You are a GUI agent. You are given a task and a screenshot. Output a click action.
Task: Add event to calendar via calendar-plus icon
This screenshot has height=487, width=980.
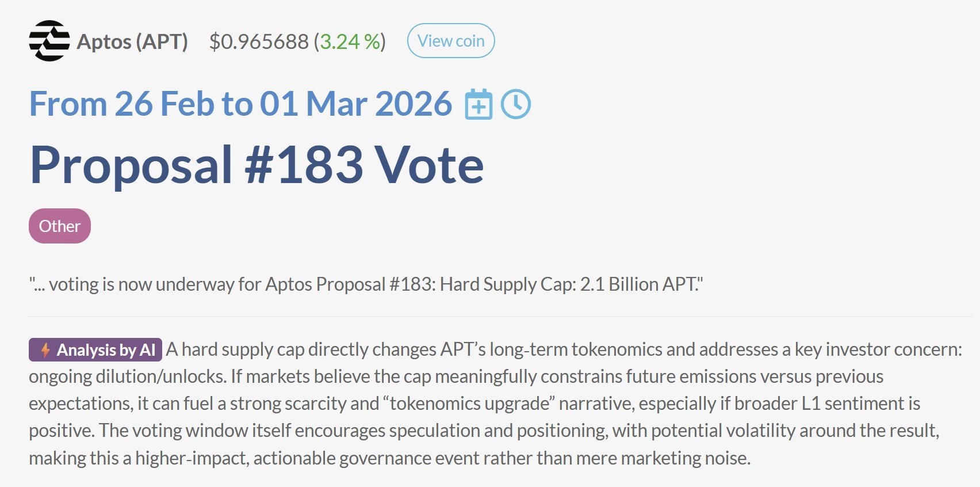tap(478, 104)
